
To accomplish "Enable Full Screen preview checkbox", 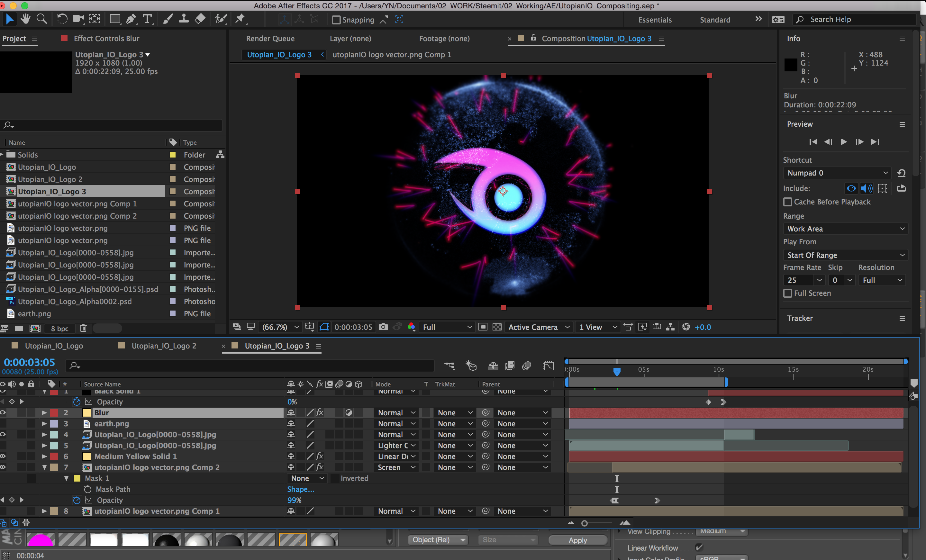I will coord(788,293).
